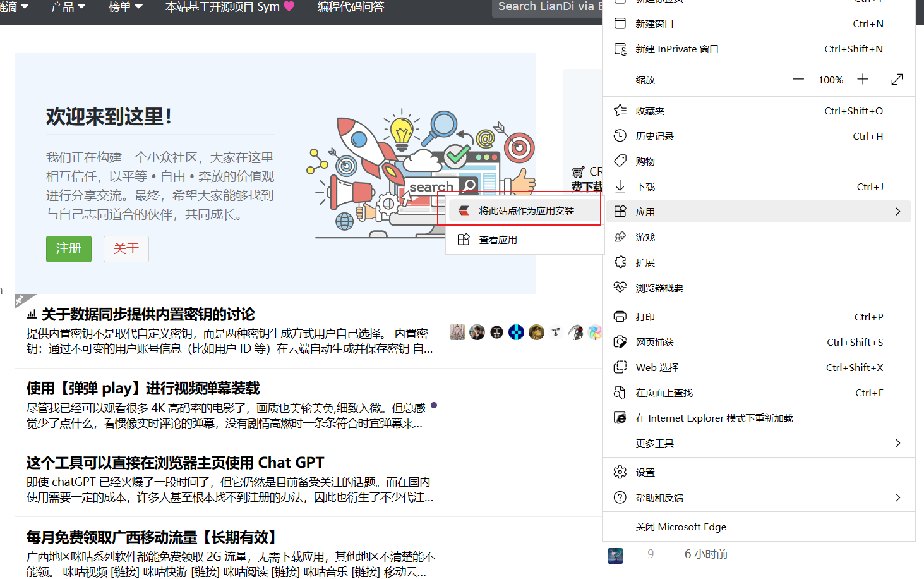Open the 收藏夹 favorites star icon
Image resolution: width=924 pixels, height=579 pixels.
pyautogui.click(x=620, y=111)
